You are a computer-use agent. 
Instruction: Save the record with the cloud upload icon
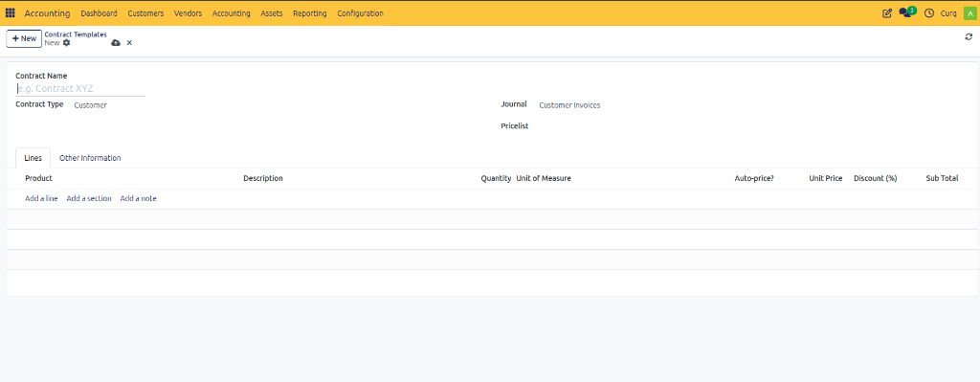(x=116, y=43)
